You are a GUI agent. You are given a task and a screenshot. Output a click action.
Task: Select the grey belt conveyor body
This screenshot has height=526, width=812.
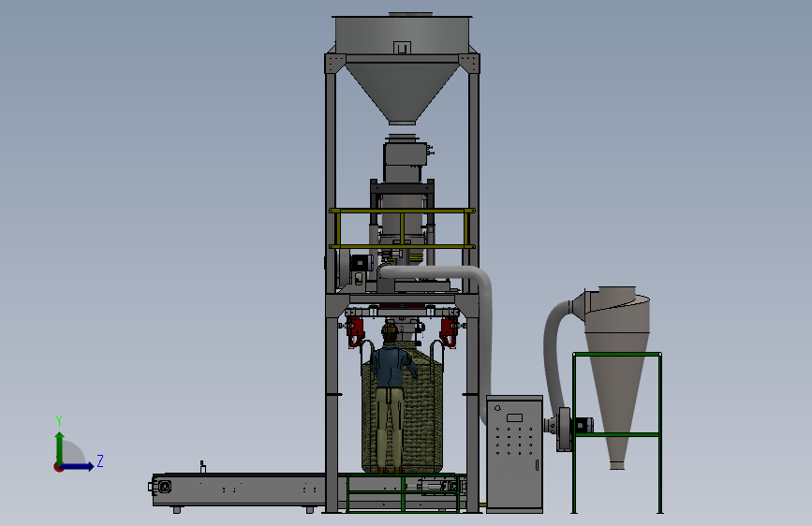(238, 489)
